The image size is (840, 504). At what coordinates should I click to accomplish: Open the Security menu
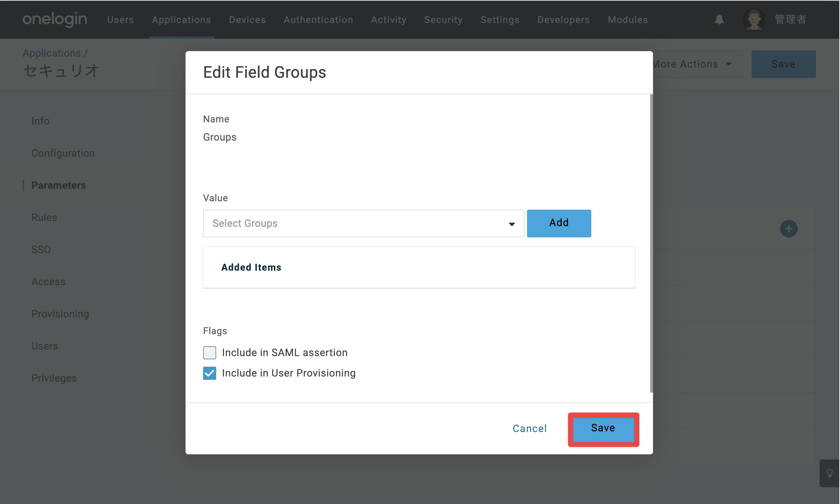coord(443,20)
